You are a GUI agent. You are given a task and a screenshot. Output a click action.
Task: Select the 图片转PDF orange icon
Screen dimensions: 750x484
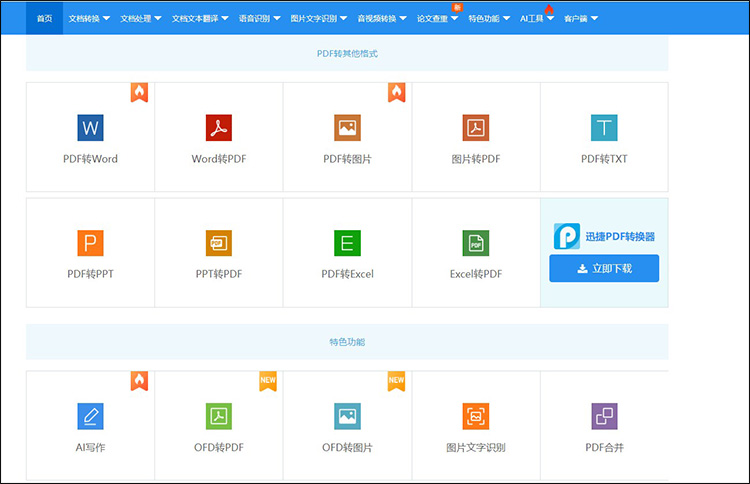pyautogui.click(x=476, y=128)
